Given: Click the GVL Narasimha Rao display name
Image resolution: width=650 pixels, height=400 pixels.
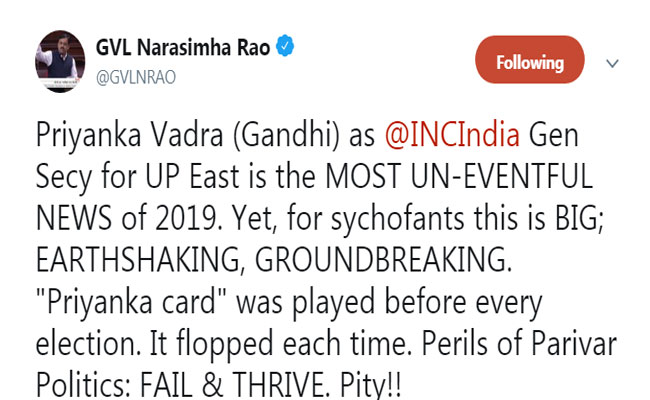Looking at the screenshot, I should click(x=183, y=47).
